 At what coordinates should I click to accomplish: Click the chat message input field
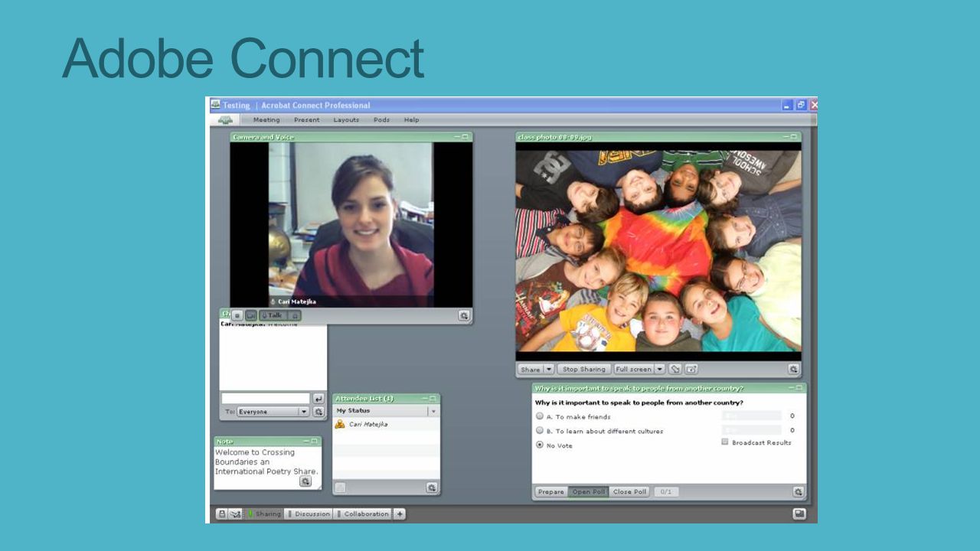click(266, 399)
